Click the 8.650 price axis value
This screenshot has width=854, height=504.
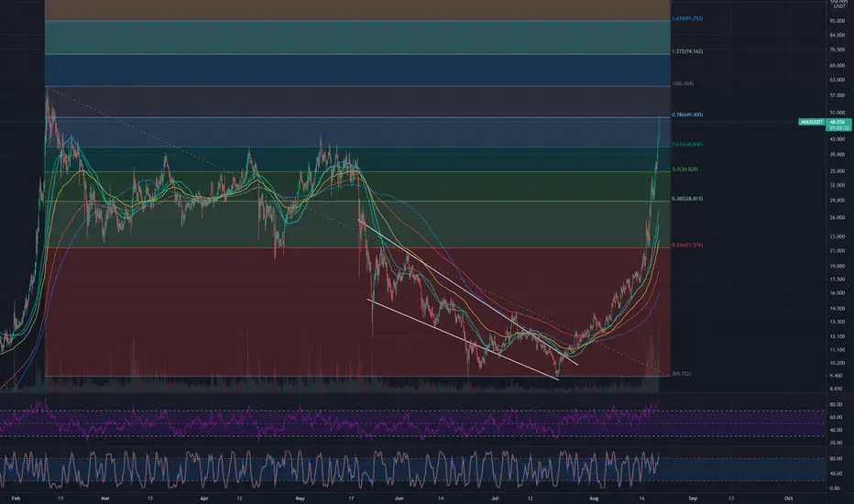837,389
